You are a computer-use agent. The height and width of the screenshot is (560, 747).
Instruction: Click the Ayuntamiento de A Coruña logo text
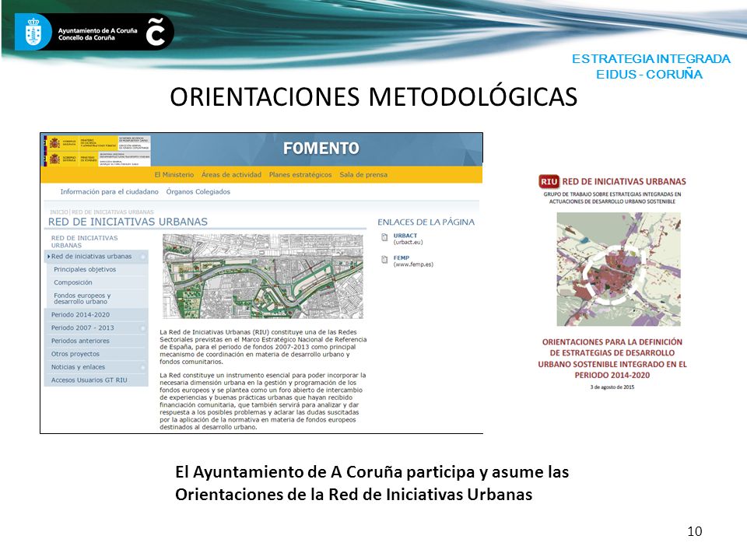pos(97,33)
